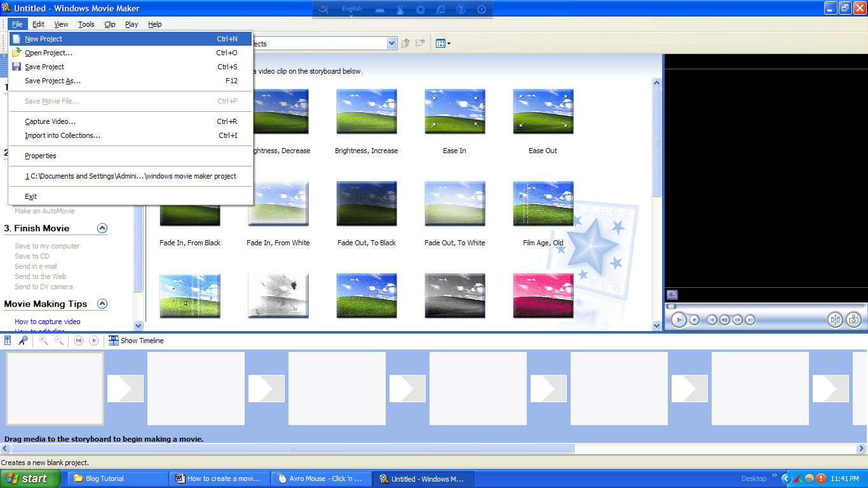Viewport: 868px width, 488px height.
Task: Click the Set Audio Levels storyboard icon
Action: [8, 341]
